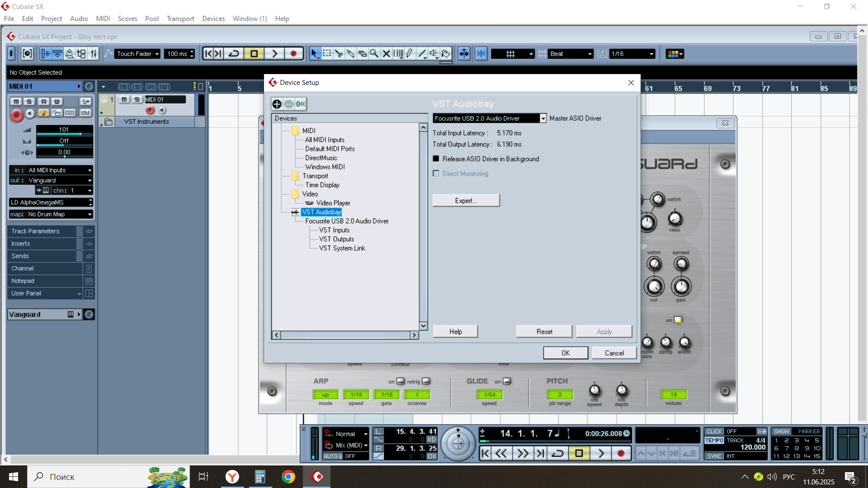This screenshot has width=868, height=488.
Task: Open the Devices menu
Action: pyautogui.click(x=213, y=19)
